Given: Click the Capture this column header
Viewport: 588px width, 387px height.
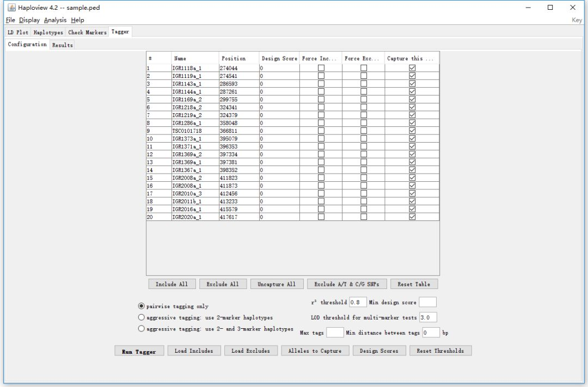Looking at the screenshot, I should (x=412, y=58).
